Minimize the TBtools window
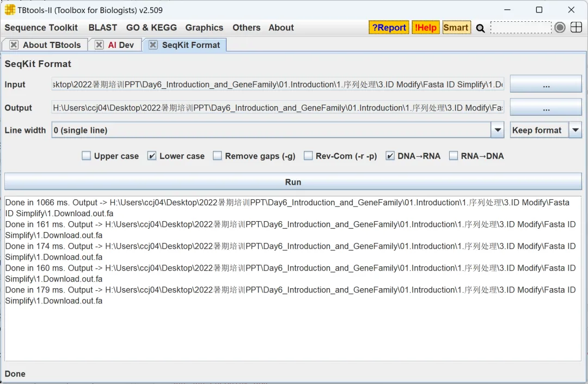Viewport: 588px width, 384px height. [507, 10]
